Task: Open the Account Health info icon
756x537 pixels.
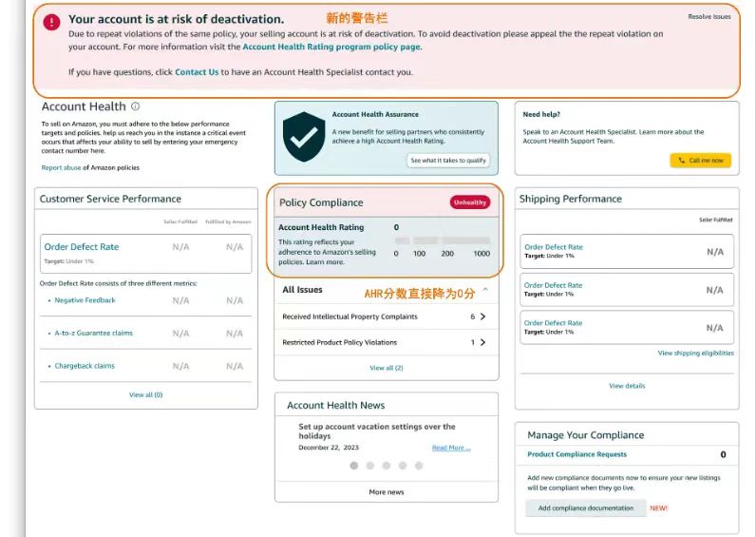Action: click(136, 106)
